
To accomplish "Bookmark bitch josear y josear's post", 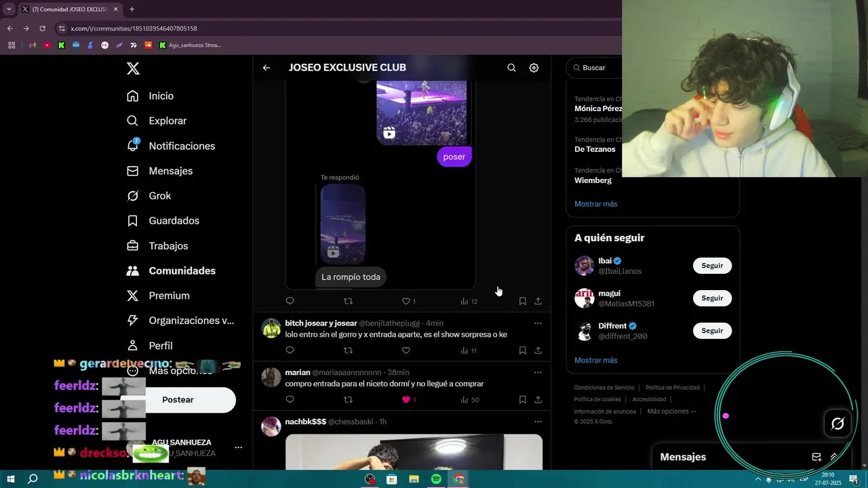I will coord(522,350).
